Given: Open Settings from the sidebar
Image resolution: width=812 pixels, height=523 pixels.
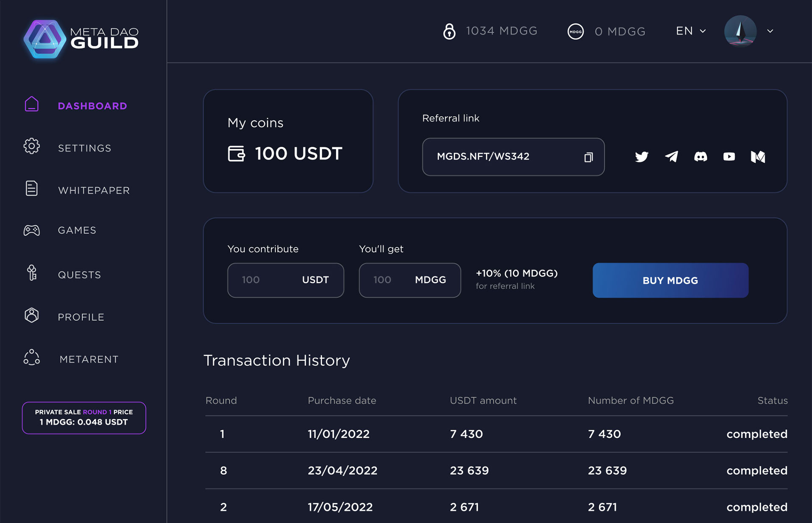Looking at the screenshot, I should (x=84, y=148).
